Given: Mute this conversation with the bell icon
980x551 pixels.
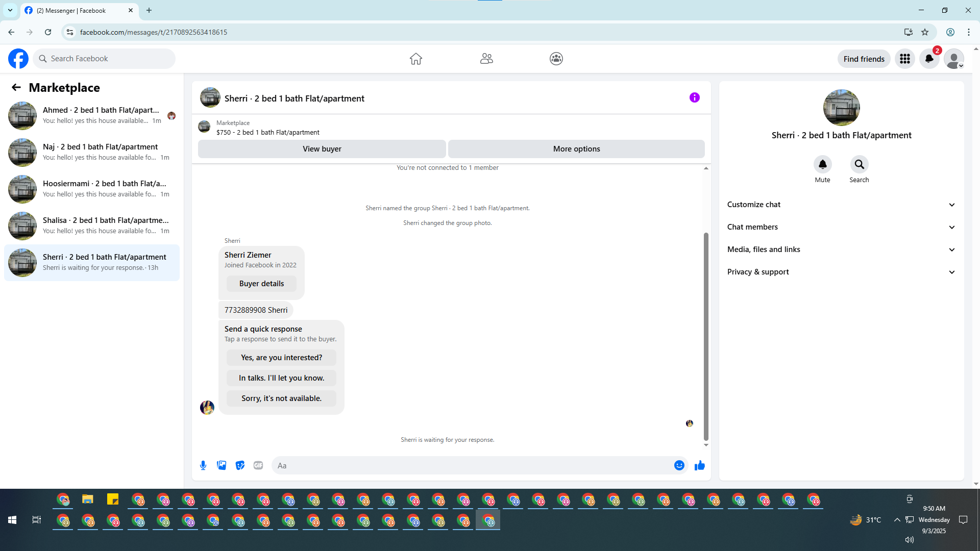Looking at the screenshot, I should pyautogui.click(x=823, y=164).
